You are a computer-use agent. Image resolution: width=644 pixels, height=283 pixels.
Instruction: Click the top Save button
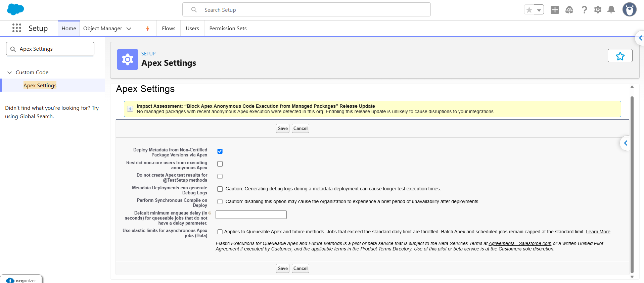tap(283, 128)
